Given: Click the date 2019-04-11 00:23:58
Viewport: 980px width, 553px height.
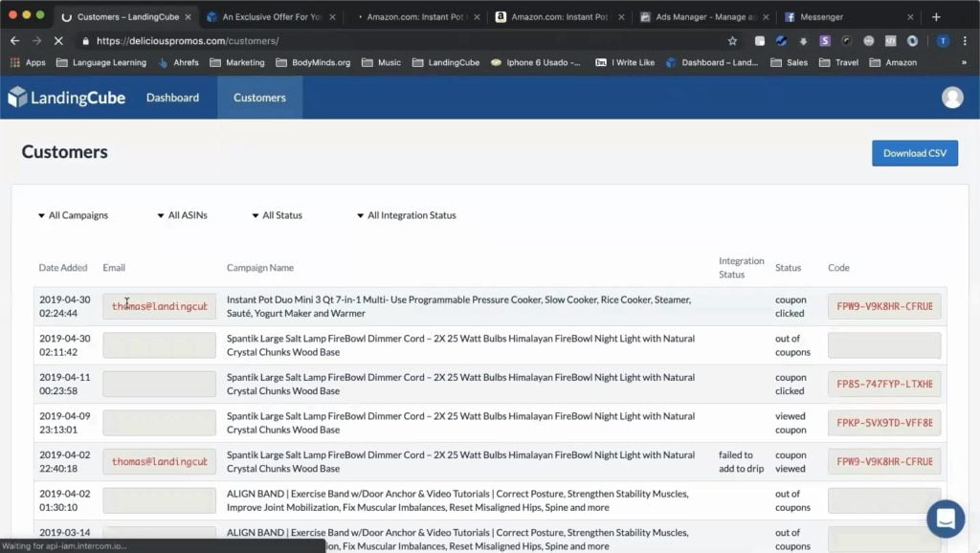Looking at the screenshot, I should [65, 384].
